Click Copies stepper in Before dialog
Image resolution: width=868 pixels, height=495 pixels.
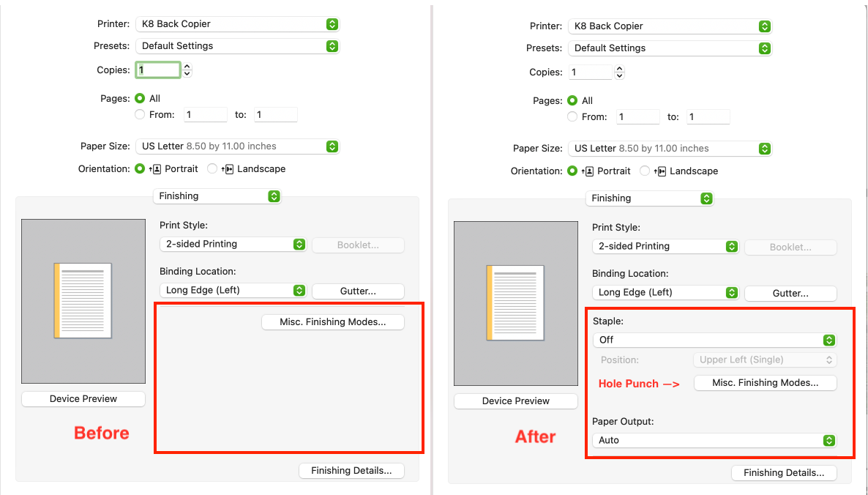pos(187,70)
